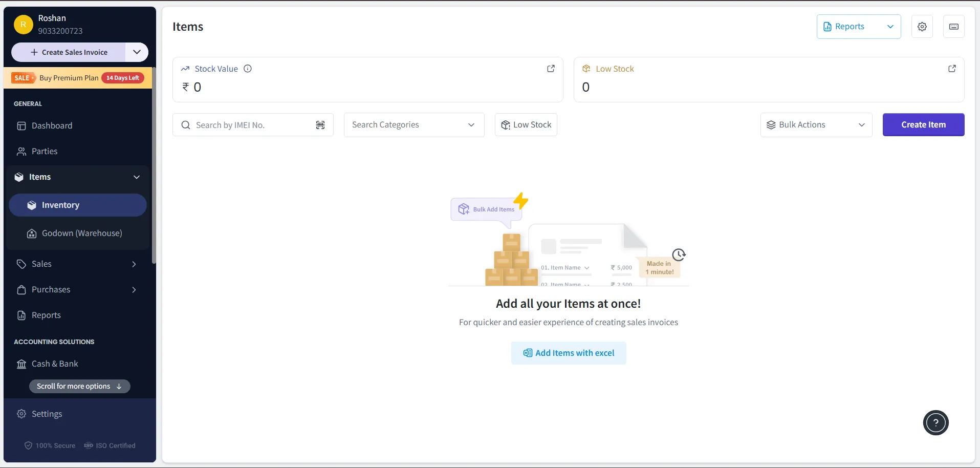Open Stock Value details via external link icon

[x=551, y=69]
